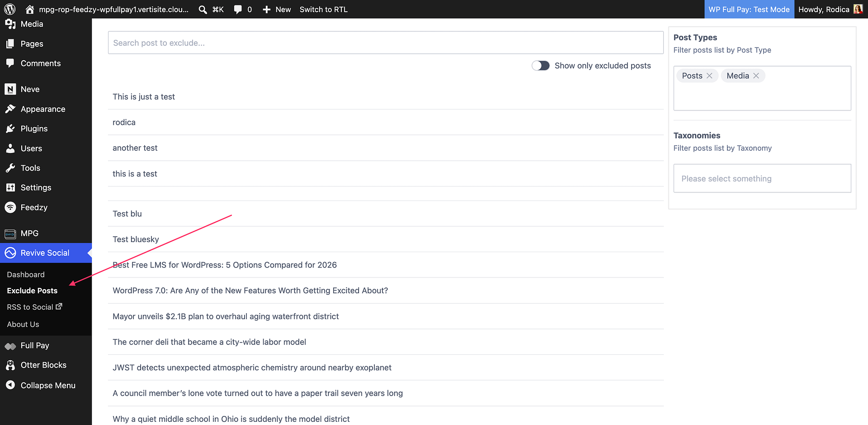Click the Comments sidebar icon
Viewport: 868px width, 425px height.
tap(10, 63)
